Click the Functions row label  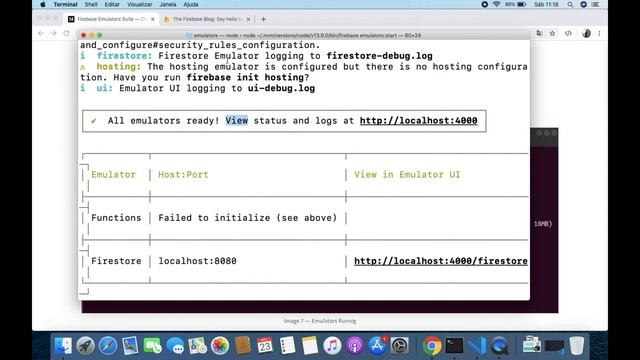(x=116, y=218)
